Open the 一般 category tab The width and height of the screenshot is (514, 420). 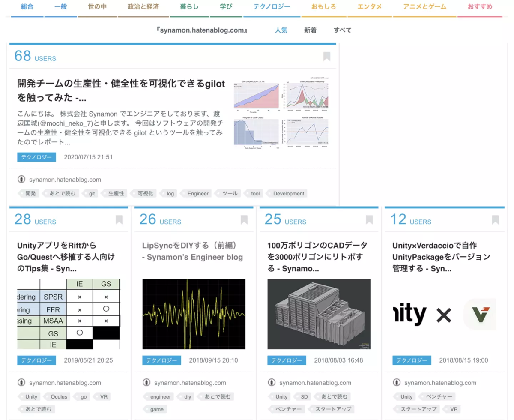(x=61, y=7)
